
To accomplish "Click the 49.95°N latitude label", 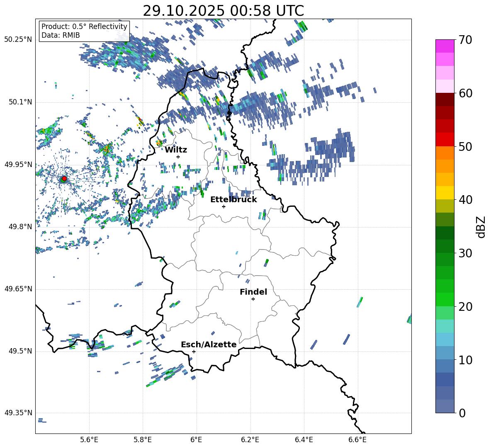I will pos(18,164).
